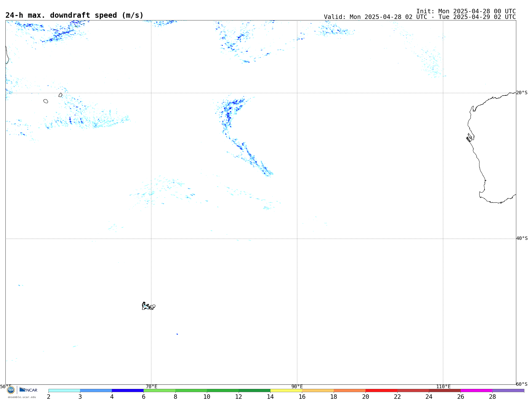Image resolution: width=532 pixels, height=400 pixels.
Task: Click the yellow 14-16 m/s swatch
Action: pyautogui.click(x=286, y=390)
